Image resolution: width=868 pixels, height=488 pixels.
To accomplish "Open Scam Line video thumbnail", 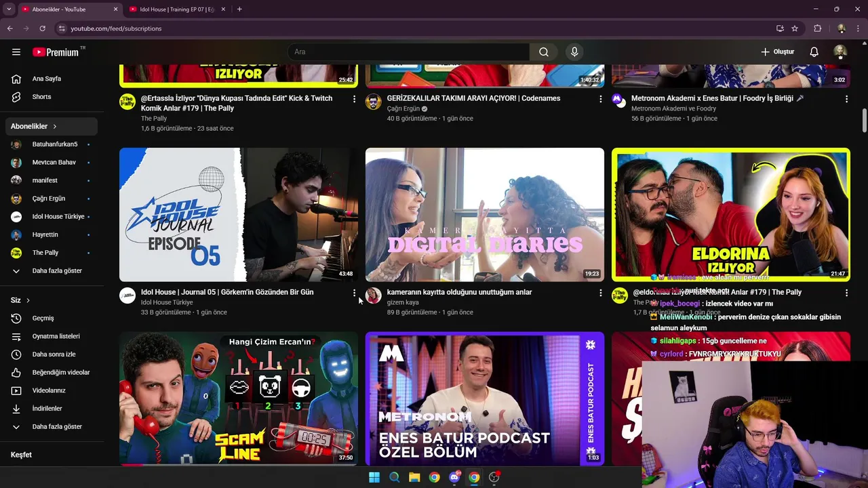I will 239,398.
